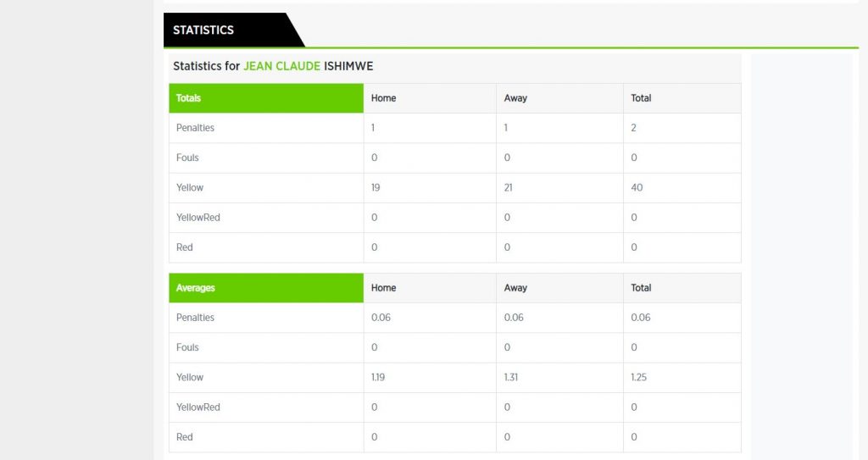868x460 pixels.
Task: Select YellowRed row label under Averages
Action: click(198, 407)
